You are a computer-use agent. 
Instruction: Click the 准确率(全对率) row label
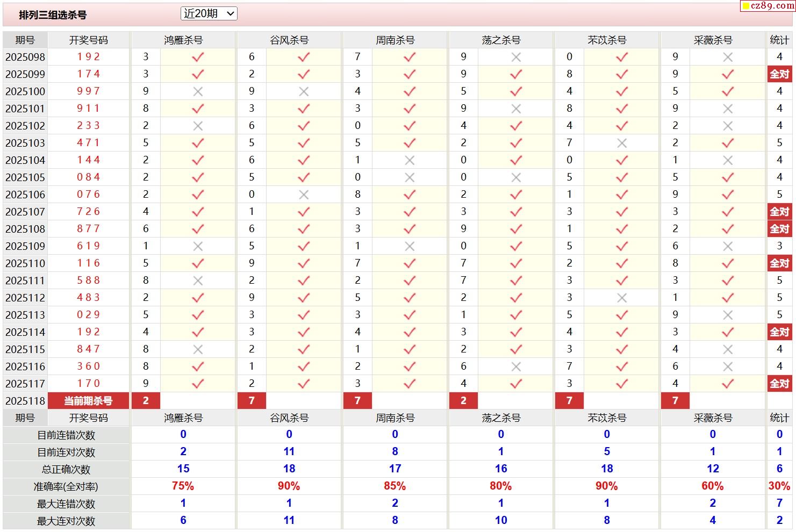(x=66, y=487)
